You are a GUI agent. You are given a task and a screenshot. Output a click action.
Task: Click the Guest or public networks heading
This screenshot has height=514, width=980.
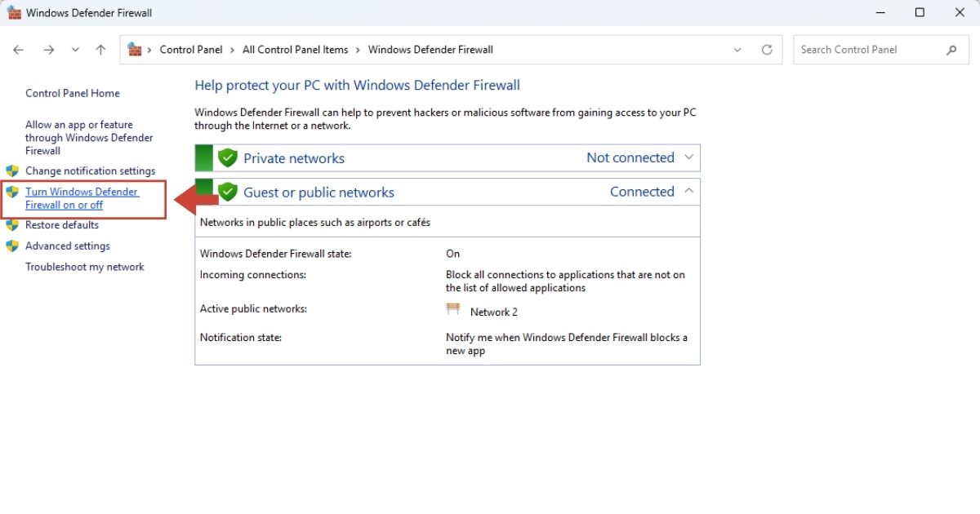tap(318, 193)
